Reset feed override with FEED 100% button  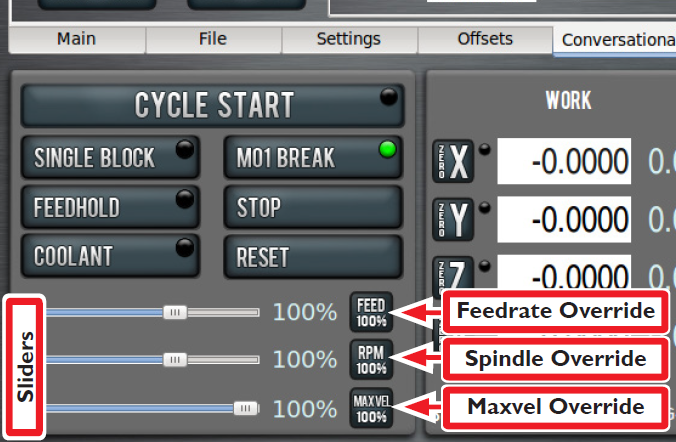371,313
